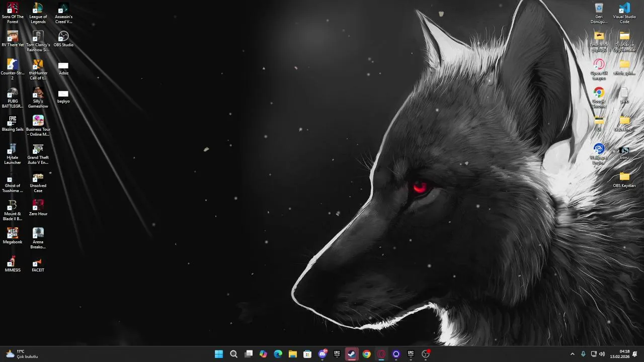Select the RV There Yet game icon

coord(13,39)
